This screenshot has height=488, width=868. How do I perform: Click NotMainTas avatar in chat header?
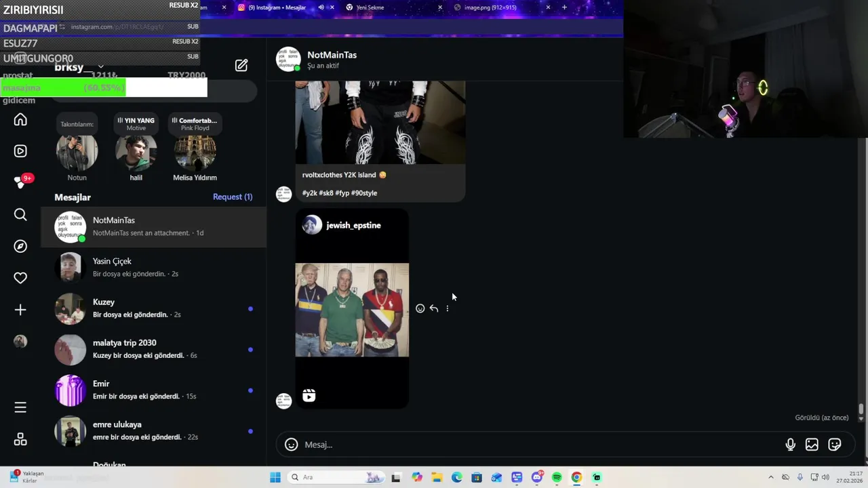pyautogui.click(x=288, y=60)
